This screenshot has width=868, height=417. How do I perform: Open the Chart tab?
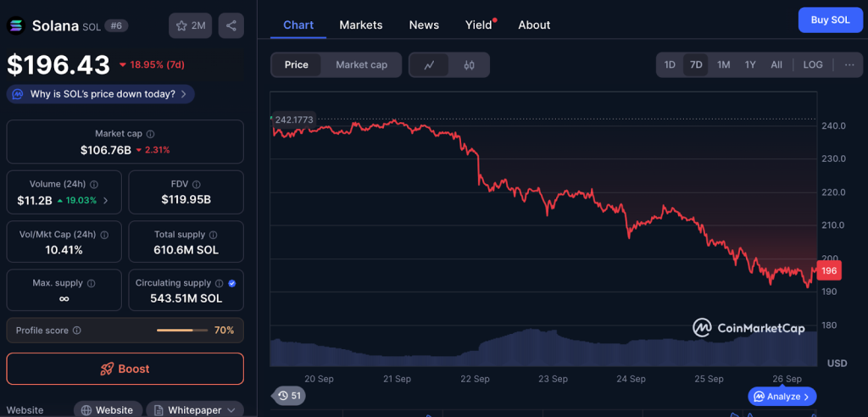click(298, 25)
